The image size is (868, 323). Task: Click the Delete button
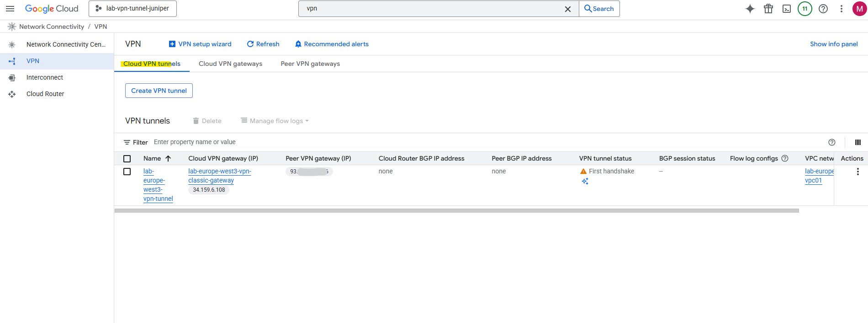(207, 121)
